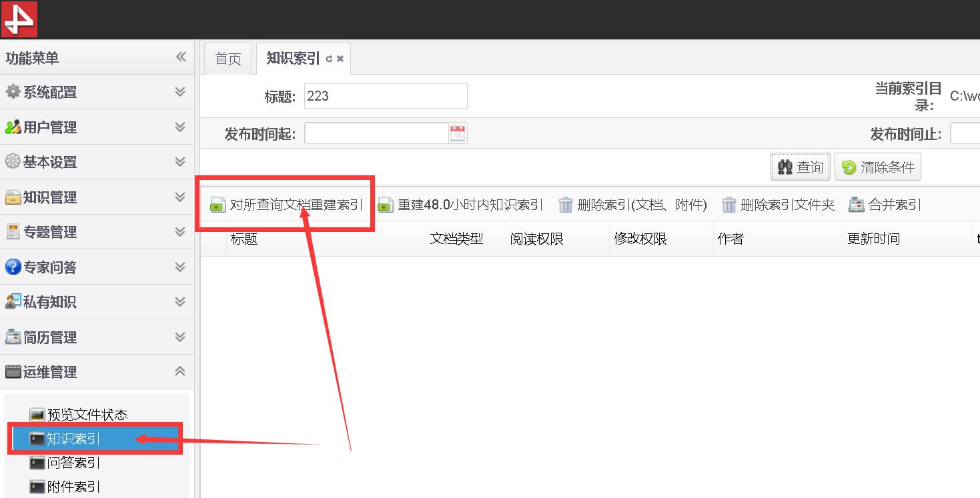Refresh the 知识索引 tab

pos(329,59)
